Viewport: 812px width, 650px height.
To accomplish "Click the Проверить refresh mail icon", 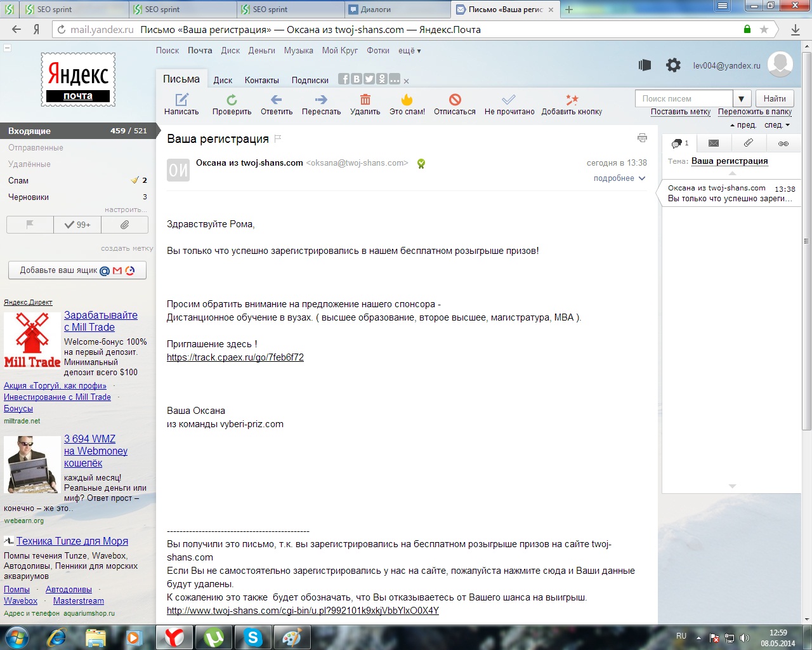I will pos(232,100).
